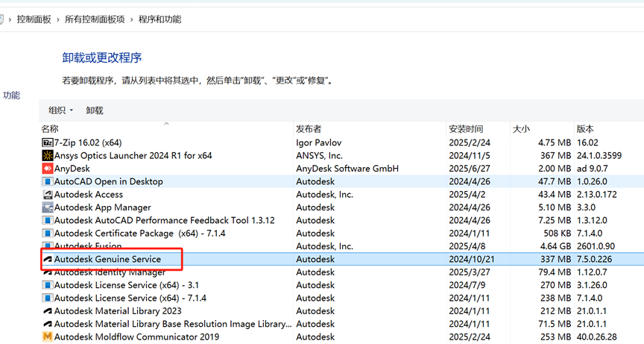Image resolution: width=644 pixels, height=344 pixels.
Task: Select Autodesk Material Library 2023 entry
Action: click(118, 310)
